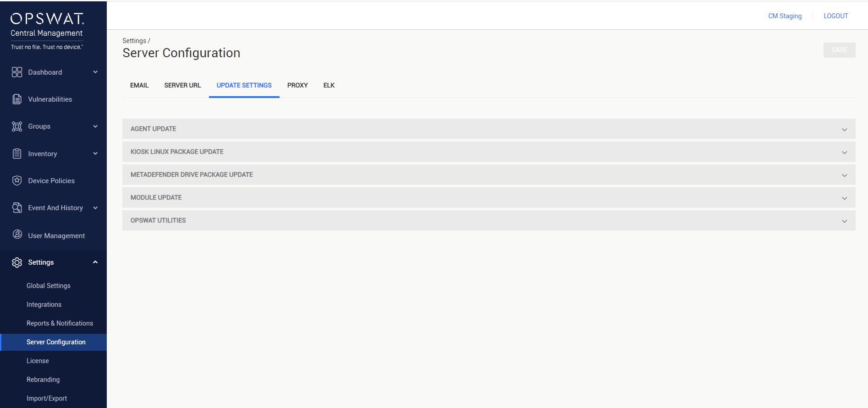The image size is (868, 408).
Task: Expand the OPSWAT Utilities chevron
Action: coord(844,221)
